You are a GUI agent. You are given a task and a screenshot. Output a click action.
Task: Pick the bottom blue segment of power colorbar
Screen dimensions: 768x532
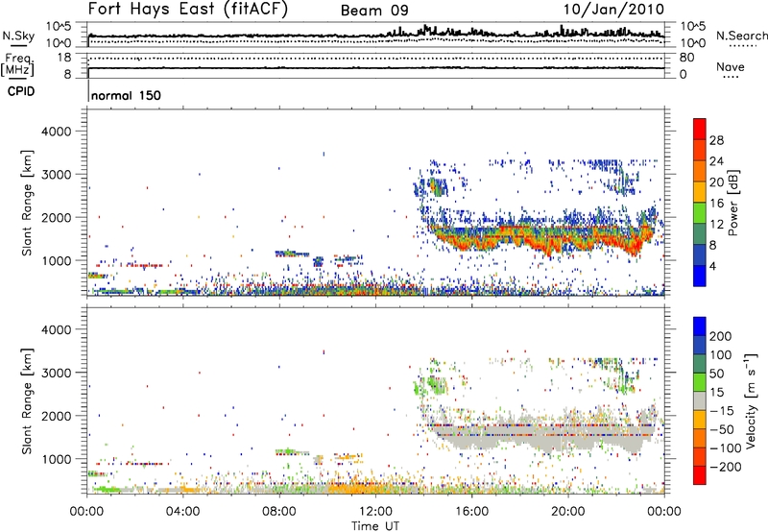700,276
